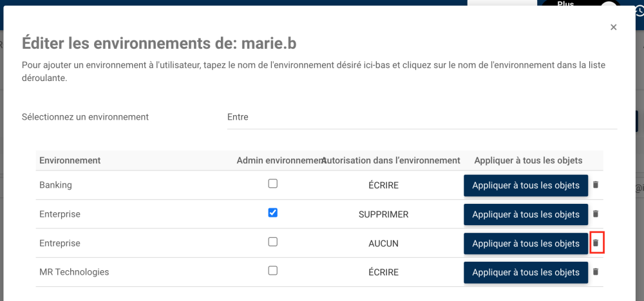Click trash icon for Enterprise environment
Screen dimensions: 644x301
coord(596,214)
